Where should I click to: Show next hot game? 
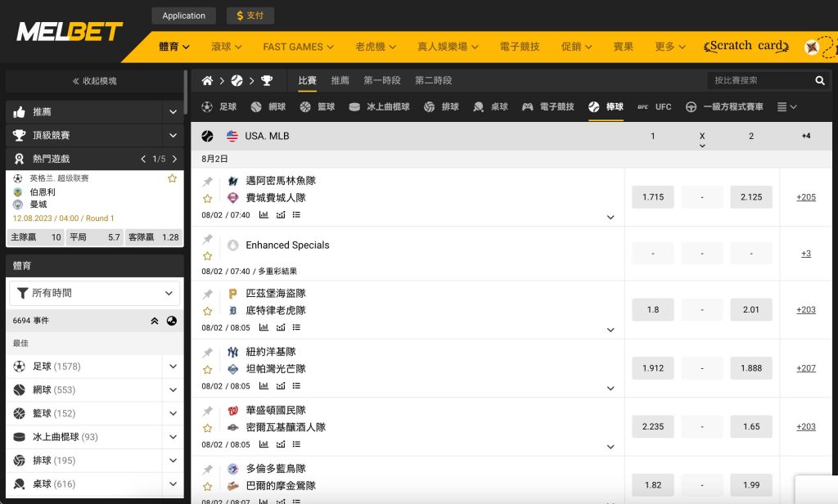[174, 159]
